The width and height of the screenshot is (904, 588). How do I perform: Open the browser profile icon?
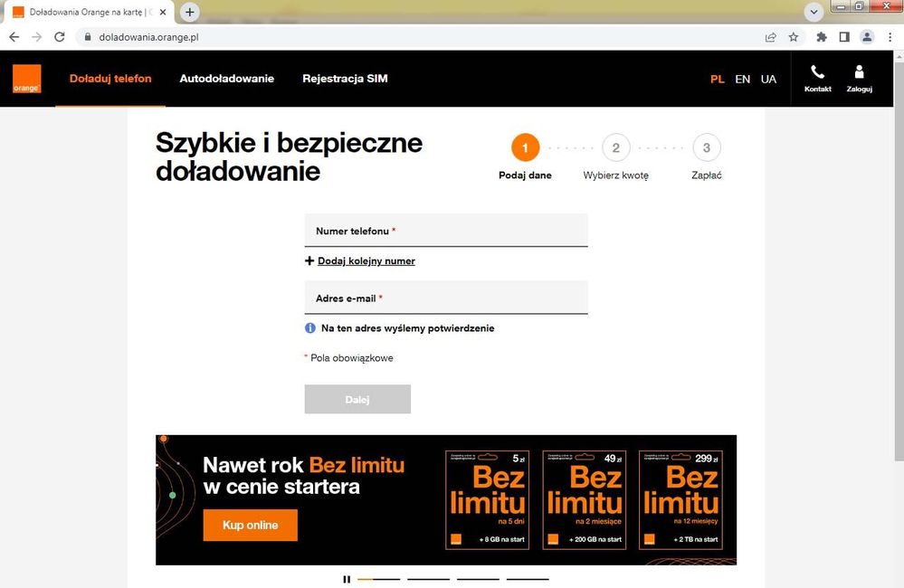coord(866,37)
